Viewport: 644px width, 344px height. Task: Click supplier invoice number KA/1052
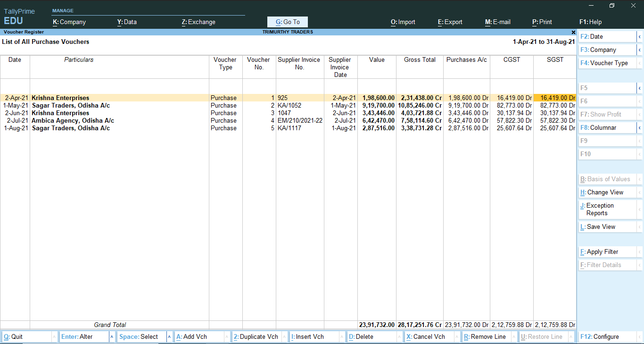coord(289,105)
